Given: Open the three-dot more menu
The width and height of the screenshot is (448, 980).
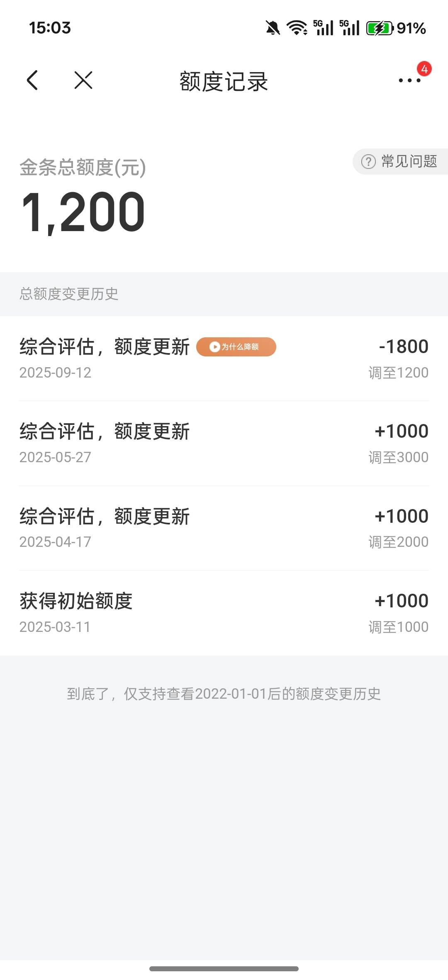Looking at the screenshot, I should point(409,80).
